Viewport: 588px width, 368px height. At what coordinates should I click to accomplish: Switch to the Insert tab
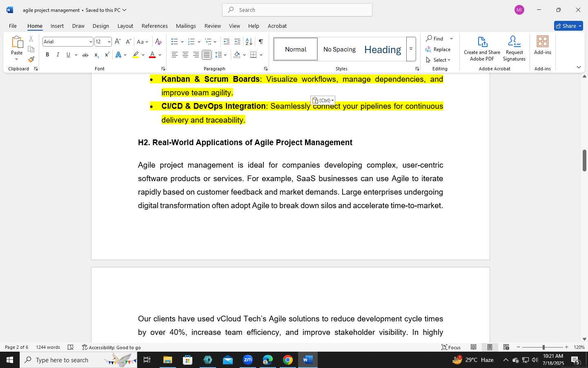point(57,26)
